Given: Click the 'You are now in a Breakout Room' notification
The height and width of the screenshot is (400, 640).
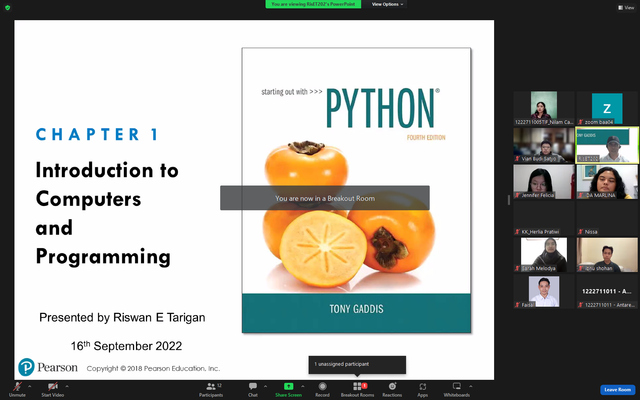Looking at the screenshot, I should (325, 198).
